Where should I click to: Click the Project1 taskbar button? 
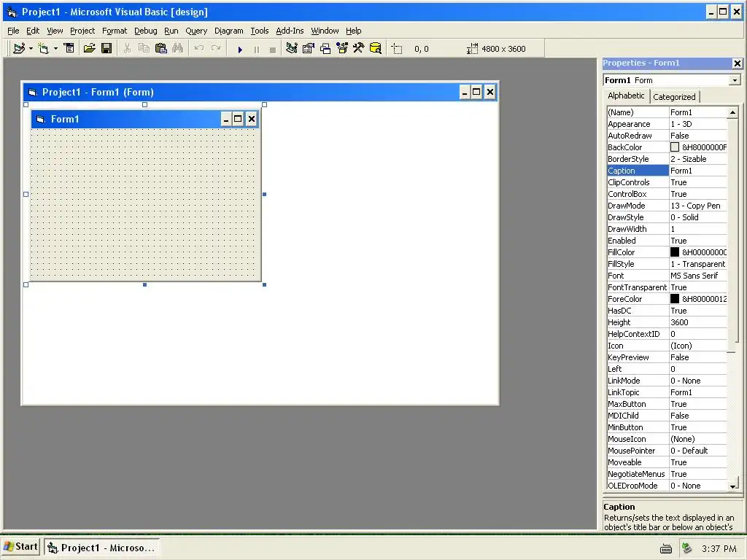click(101, 548)
